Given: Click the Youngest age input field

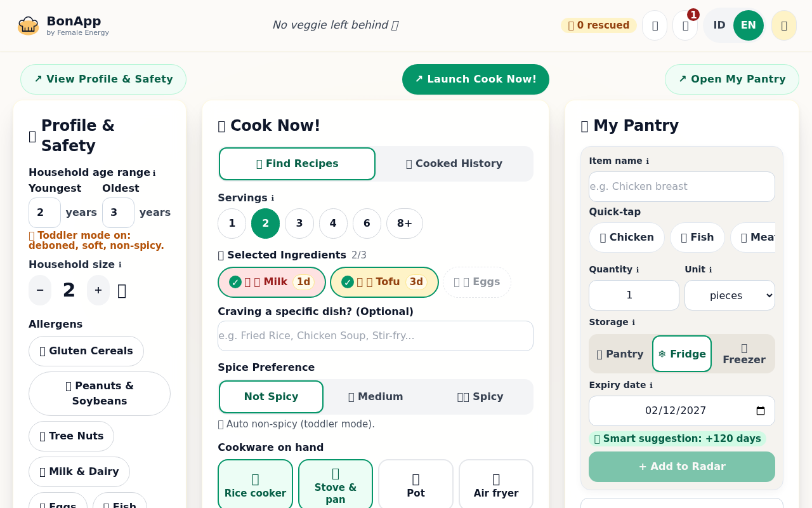Looking at the screenshot, I should pyautogui.click(x=44, y=213).
